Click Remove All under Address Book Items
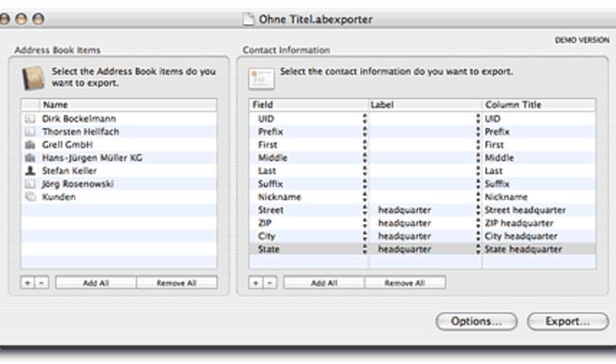Screen dimensions: 616x364 176,283
